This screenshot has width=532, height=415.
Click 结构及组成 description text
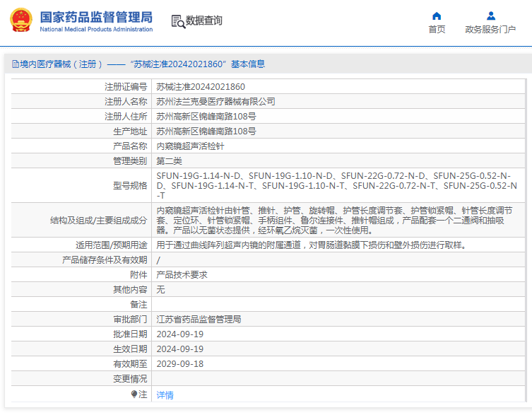click(x=335, y=220)
